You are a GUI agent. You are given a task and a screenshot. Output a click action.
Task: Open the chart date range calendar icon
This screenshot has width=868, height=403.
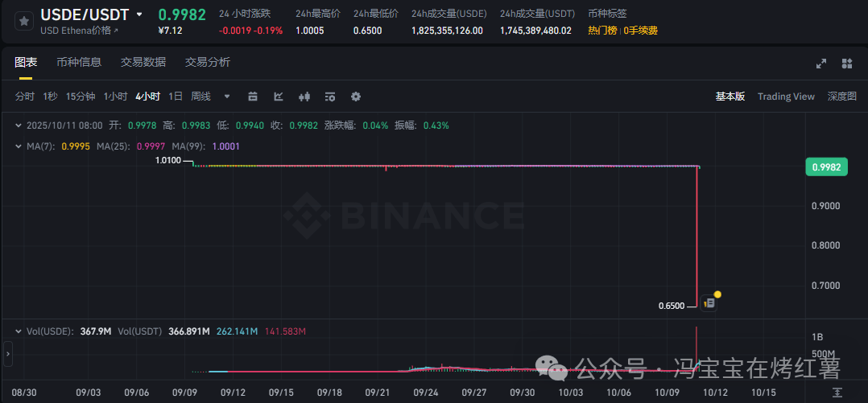(x=253, y=97)
